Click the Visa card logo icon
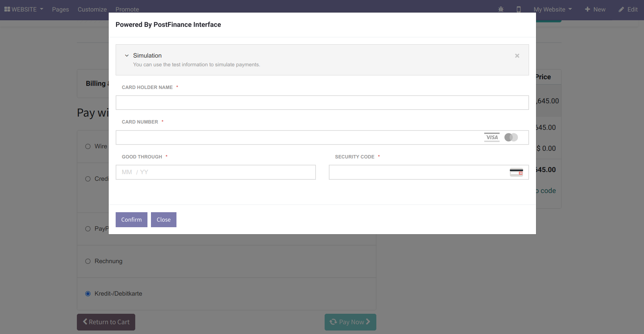644x334 pixels. [492, 137]
